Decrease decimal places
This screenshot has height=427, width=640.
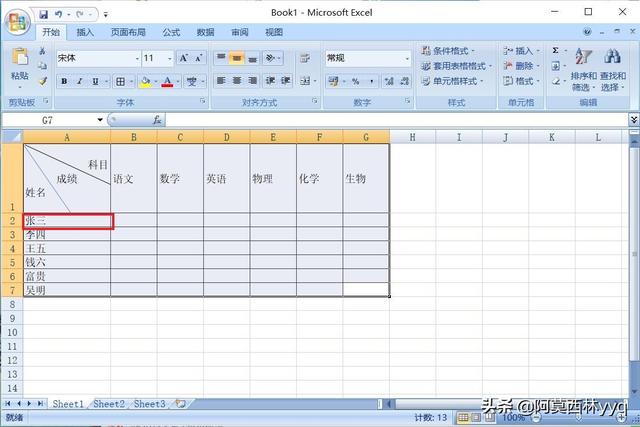click(x=404, y=81)
